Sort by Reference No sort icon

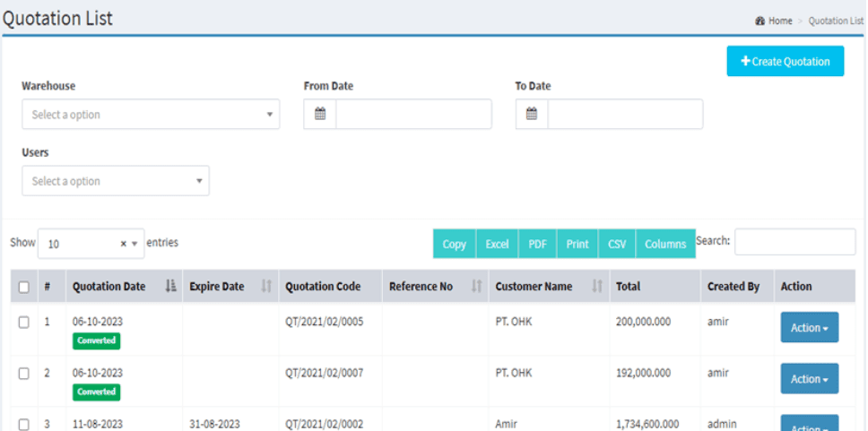[x=476, y=286]
